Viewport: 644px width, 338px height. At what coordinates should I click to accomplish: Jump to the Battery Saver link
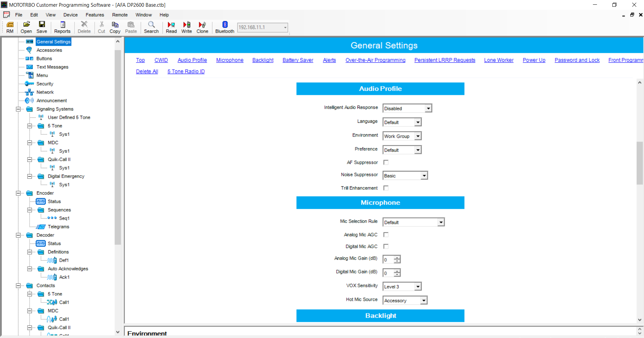298,60
